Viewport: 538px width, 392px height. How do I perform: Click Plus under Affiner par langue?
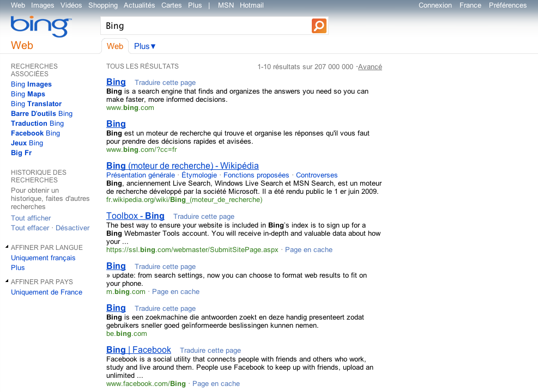click(18, 268)
